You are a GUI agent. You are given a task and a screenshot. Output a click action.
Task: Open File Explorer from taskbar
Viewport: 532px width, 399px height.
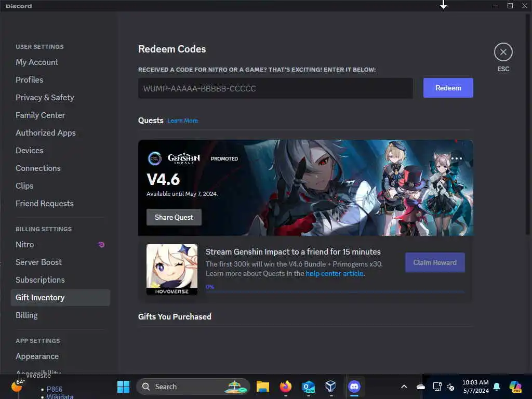tap(262, 387)
